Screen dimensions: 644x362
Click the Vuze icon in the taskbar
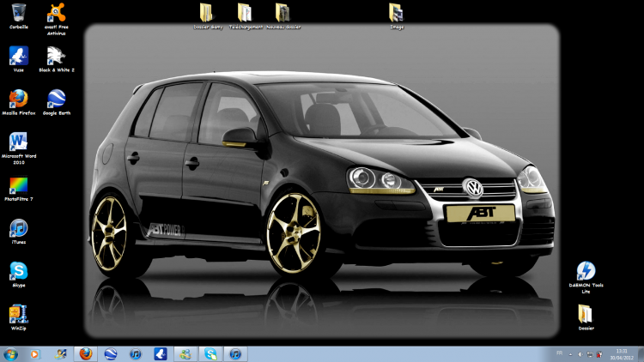[x=161, y=353]
